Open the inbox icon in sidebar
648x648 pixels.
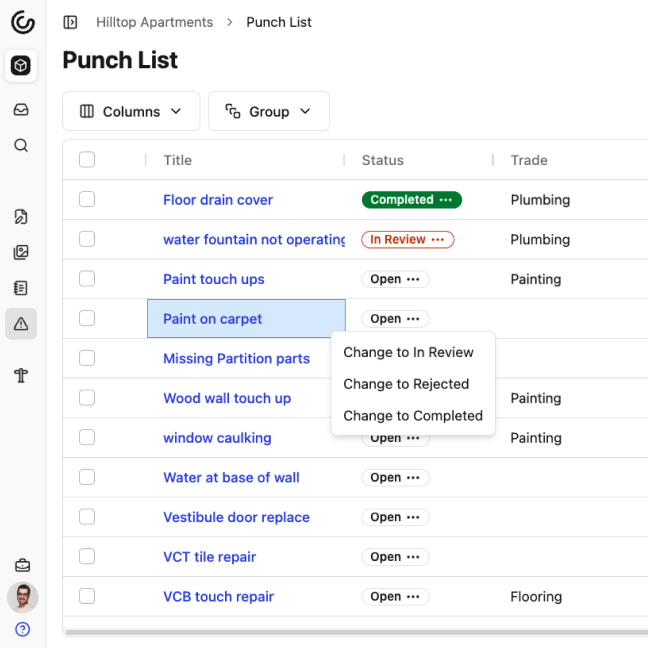coord(21,110)
